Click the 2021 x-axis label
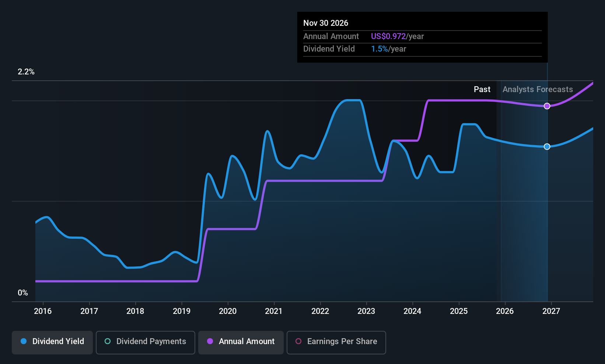The image size is (605, 364). click(274, 311)
